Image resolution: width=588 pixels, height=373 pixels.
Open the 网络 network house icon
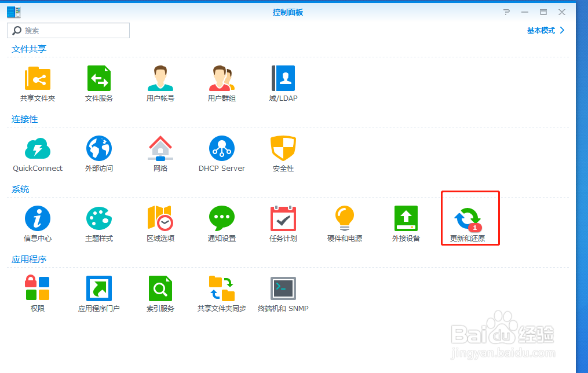pyautogui.click(x=160, y=148)
